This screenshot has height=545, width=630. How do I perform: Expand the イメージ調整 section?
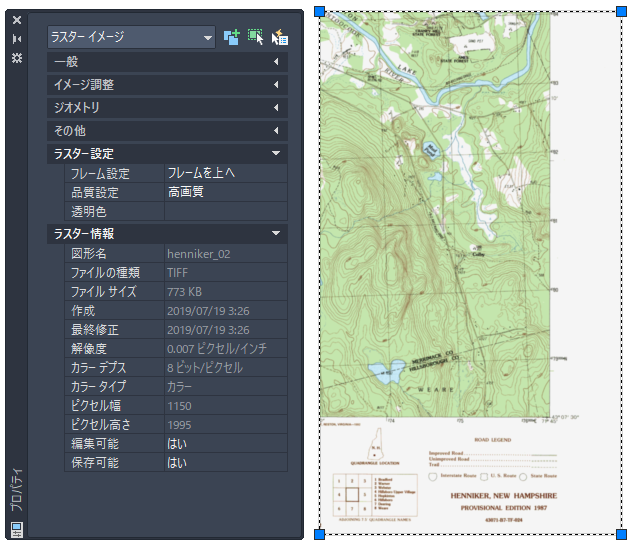coord(167,84)
